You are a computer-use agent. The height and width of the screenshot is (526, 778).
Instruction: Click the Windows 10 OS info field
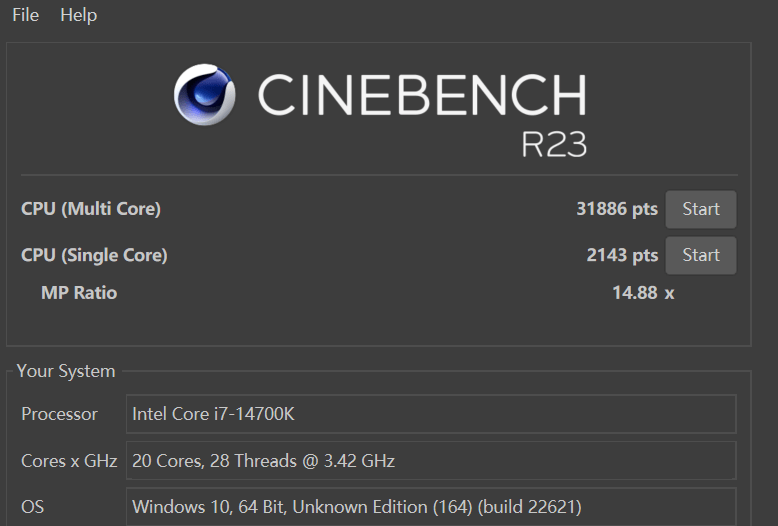click(432, 507)
